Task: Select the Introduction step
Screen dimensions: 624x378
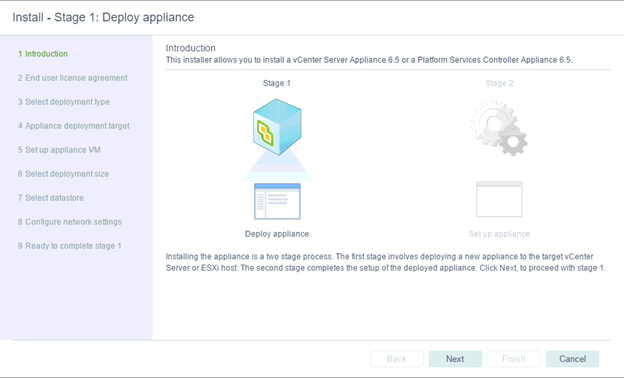Action: point(43,54)
